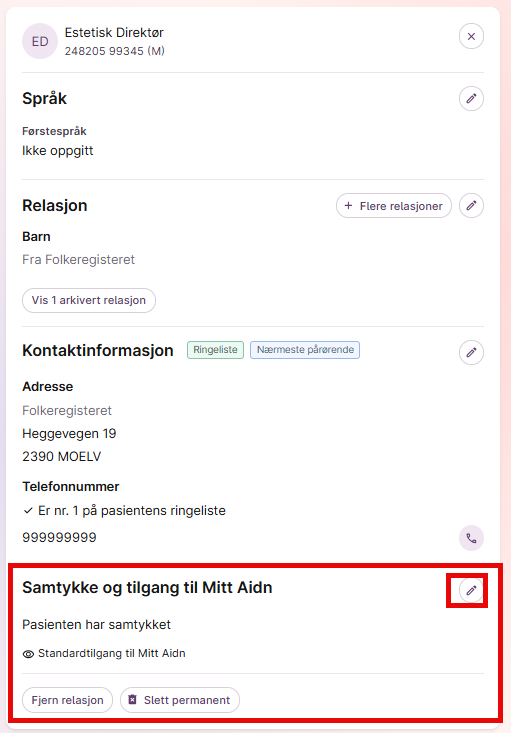Add more relations via Flere relasjoner
Viewport: 511px width, 733px height.
pyautogui.click(x=394, y=206)
